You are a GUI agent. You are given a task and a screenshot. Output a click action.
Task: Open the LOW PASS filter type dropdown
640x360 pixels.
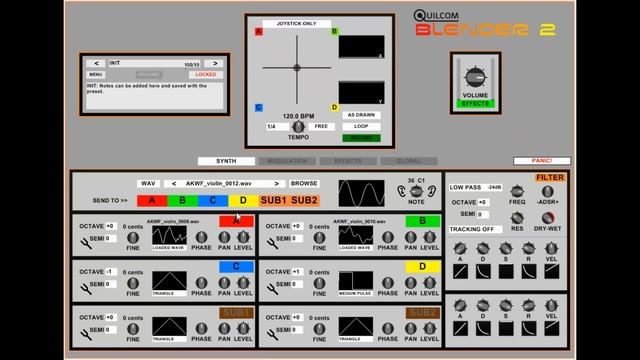pyautogui.click(x=476, y=187)
